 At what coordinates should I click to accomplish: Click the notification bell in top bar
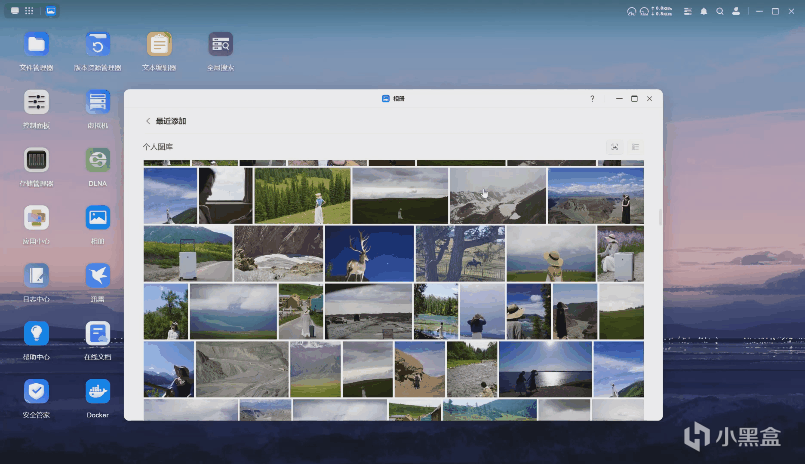[704, 11]
